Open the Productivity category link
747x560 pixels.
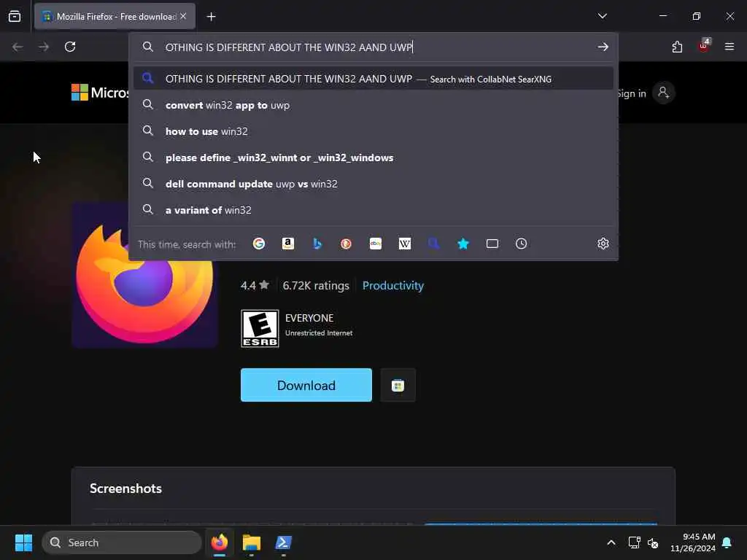tap(393, 286)
